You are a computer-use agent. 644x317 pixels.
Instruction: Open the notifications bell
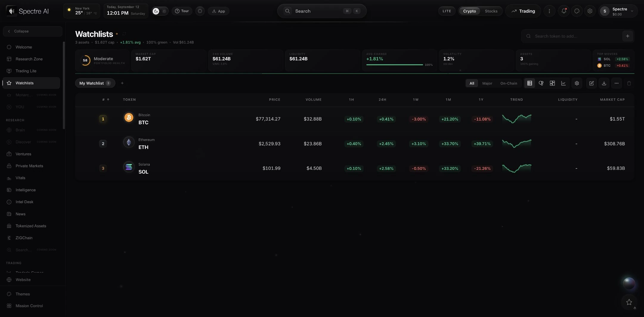(x=564, y=11)
